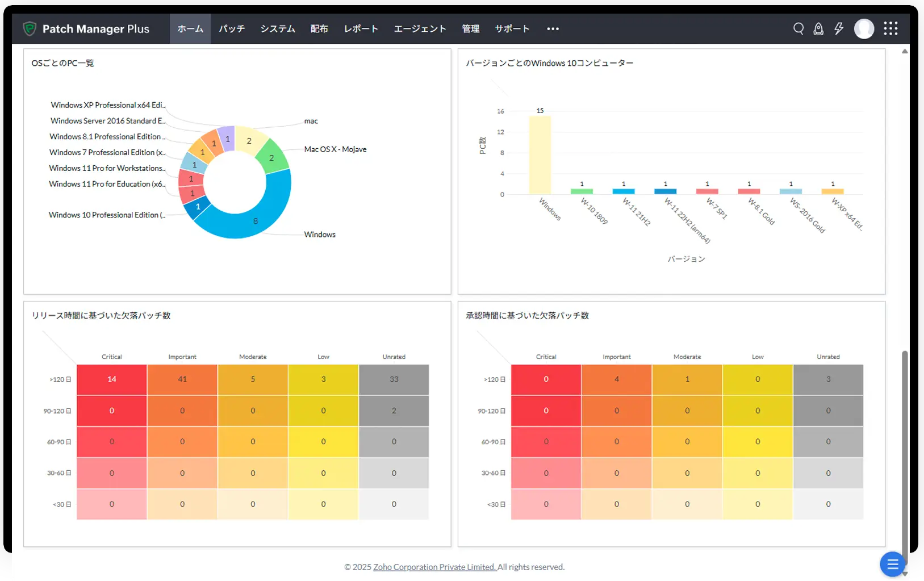Go to the レポート tab
Screen dimensions: 924x581
[x=361, y=29]
